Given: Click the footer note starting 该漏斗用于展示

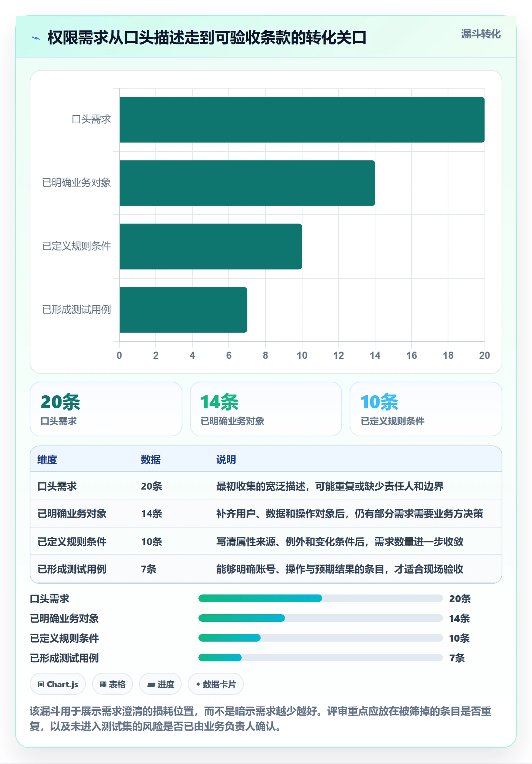Looking at the screenshot, I should [261, 719].
